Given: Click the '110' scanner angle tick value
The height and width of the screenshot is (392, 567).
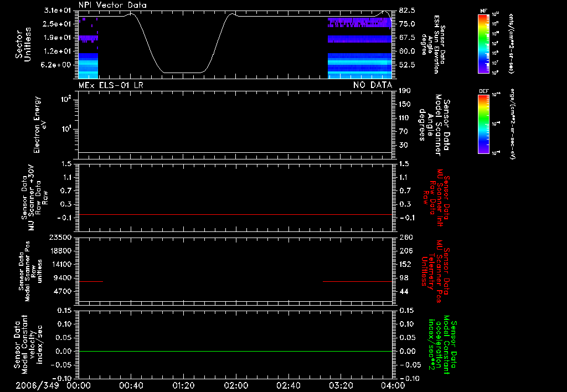Looking at the screenshot, I should coord(405,118).
